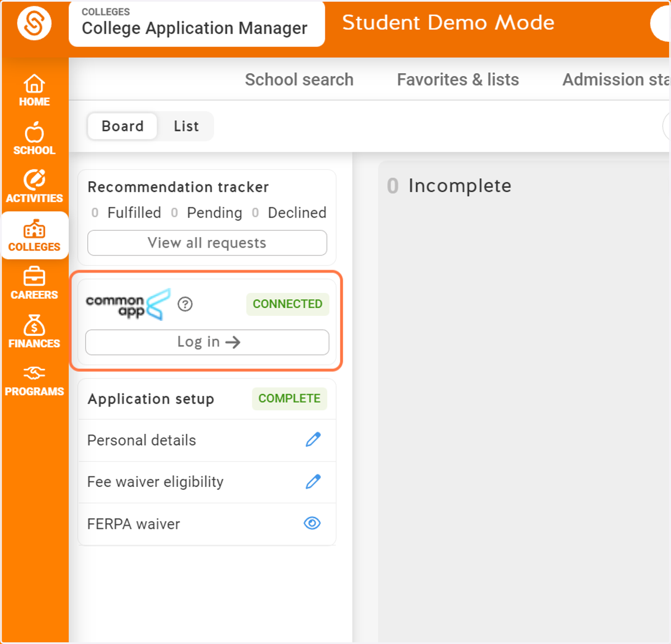Click the Recommendation tracker heading

click(x=178, y=187)
